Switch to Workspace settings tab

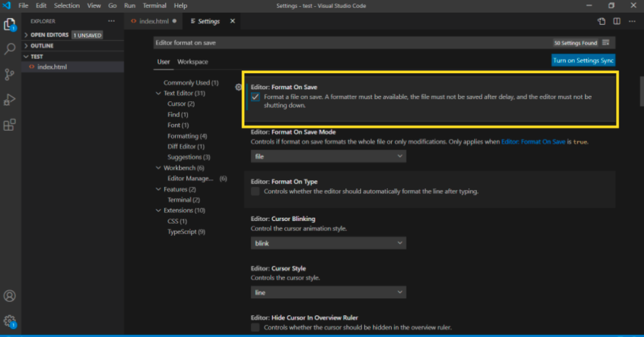click(x=193, y=62)
